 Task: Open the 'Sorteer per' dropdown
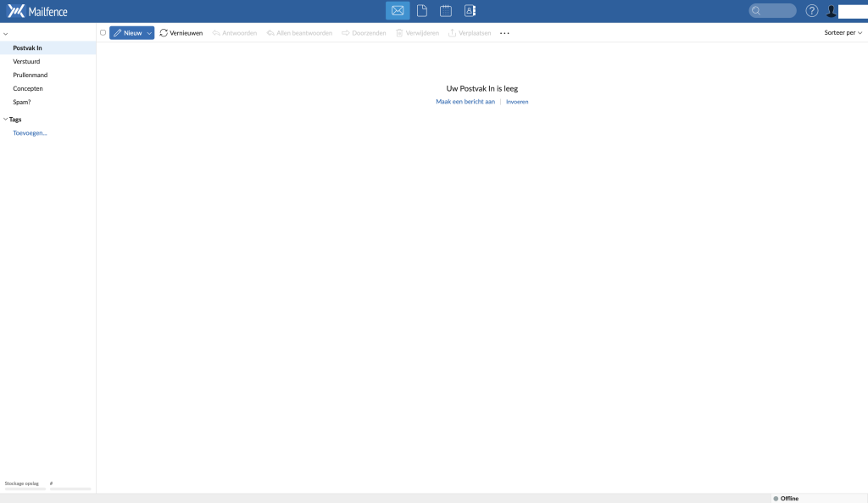pyautogui.click(x=842, y=33)
